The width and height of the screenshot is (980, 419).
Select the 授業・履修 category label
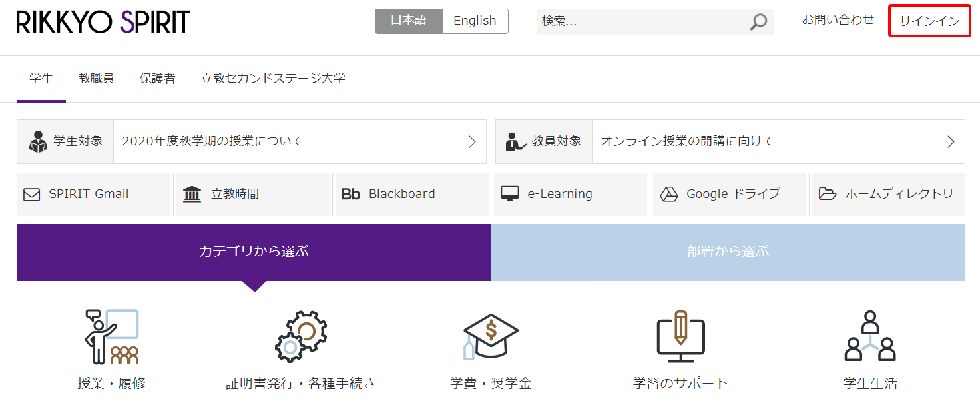point(111,384)
